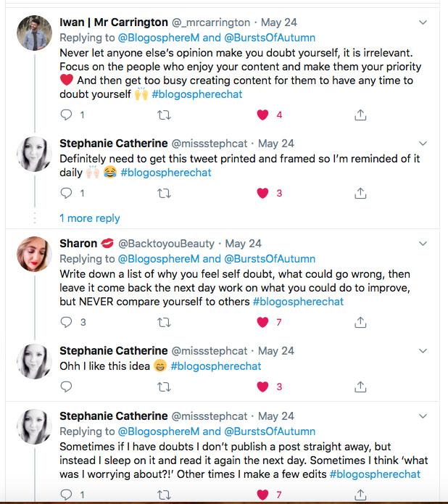
Task: Reply to Sharon's self doubt list tweet
Action: [x=66, y=322]
